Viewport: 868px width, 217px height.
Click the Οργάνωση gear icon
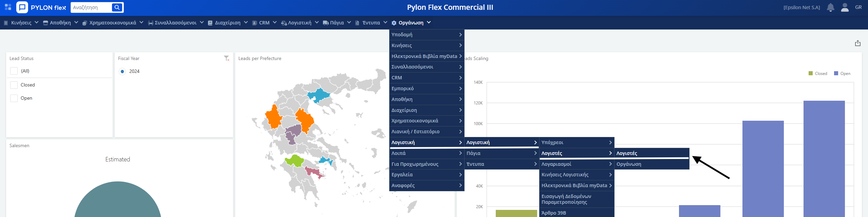[x=394, y=23]
